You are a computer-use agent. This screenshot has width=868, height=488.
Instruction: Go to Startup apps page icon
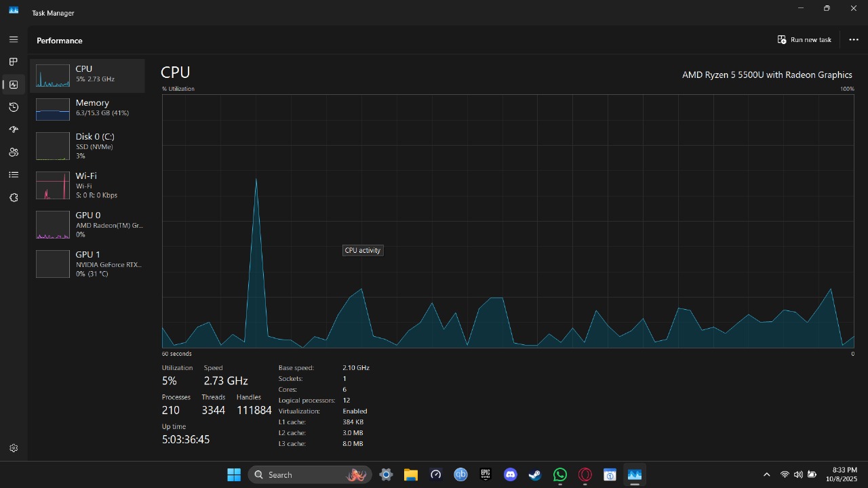14,129
